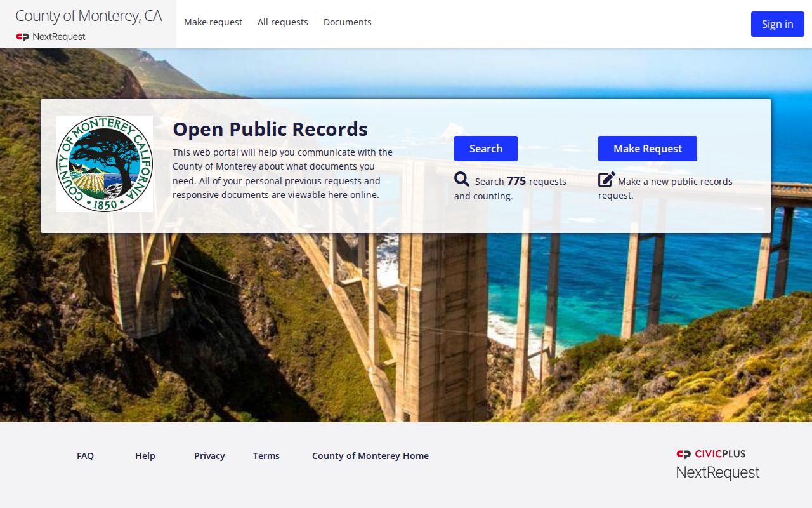The width and height of the screenshot is (812, 508).
Task: Click the Sign in button
Action: tap(778, 24)
